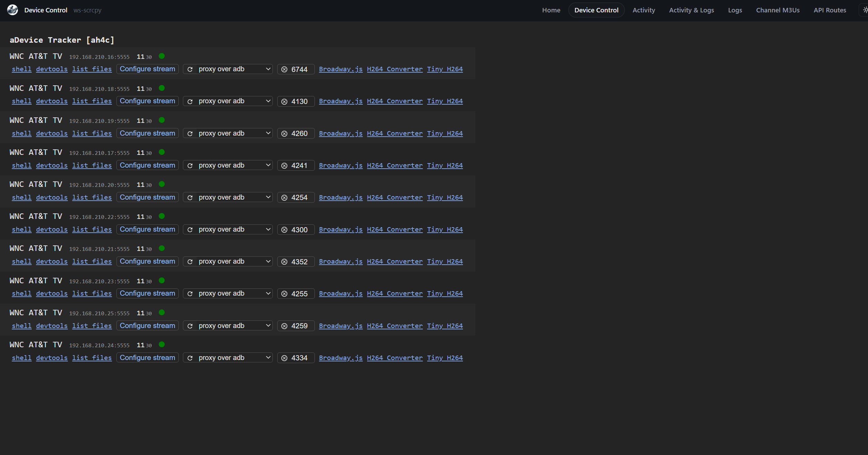Open H264 Converter link for device 192.168.210.22
Image resolution: width=868 pixels, height=455 pixels.
point(395,230)
